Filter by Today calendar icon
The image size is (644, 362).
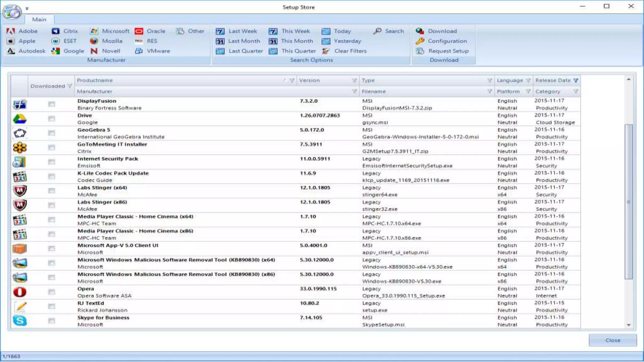[x=326, y=31]
